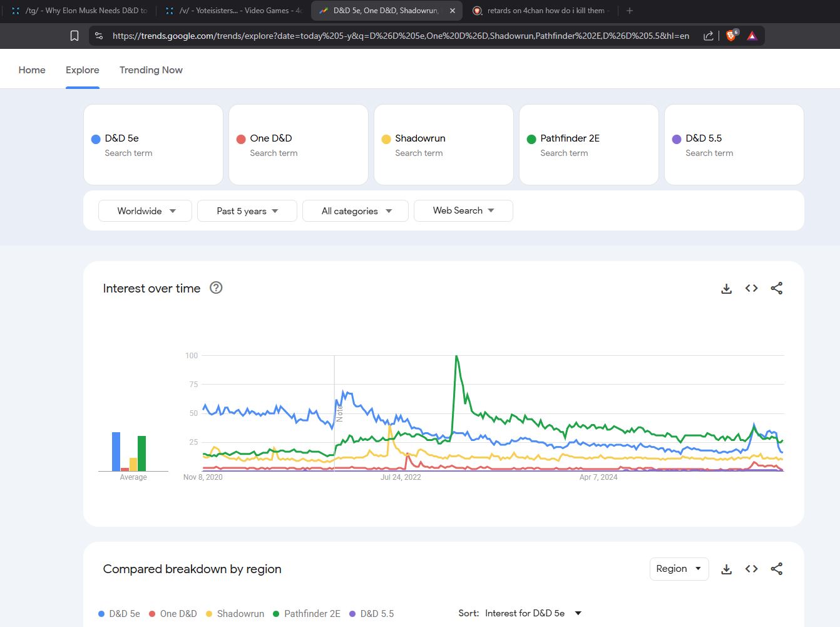Click the D&D 5.5 legend item in region breakdown

(372, 614)
